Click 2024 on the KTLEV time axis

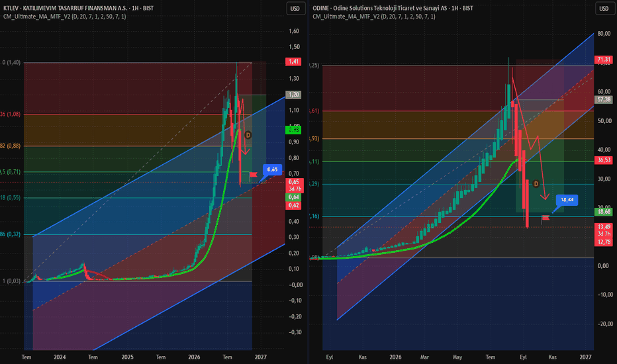pos(60,357)
